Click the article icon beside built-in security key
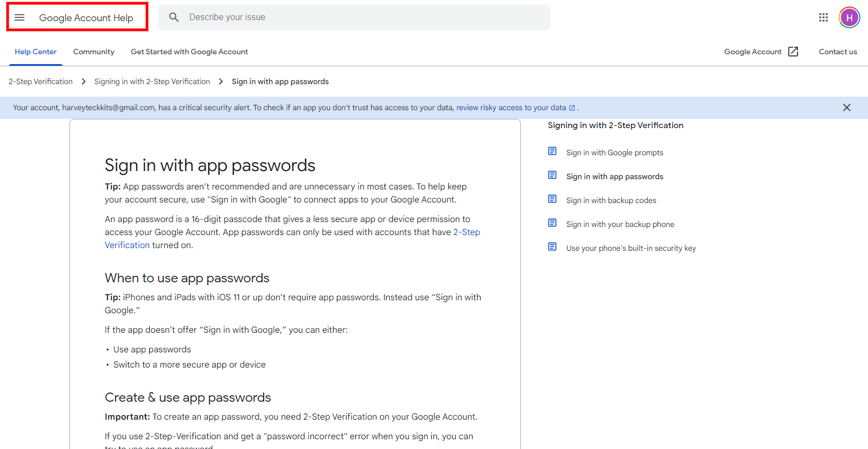The height and width of the screenshot is (449, 868). point(552,247)
